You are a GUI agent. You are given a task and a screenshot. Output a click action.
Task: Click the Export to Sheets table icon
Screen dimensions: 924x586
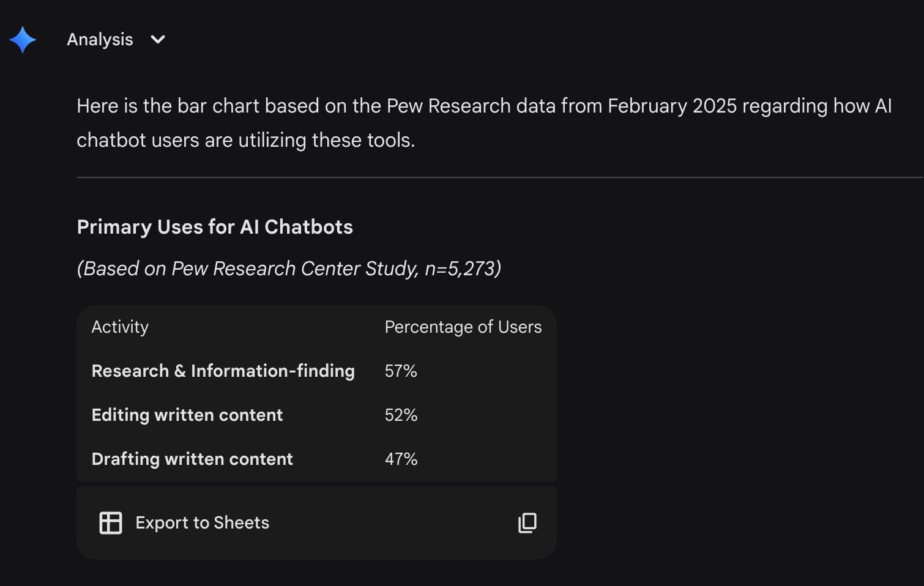pos(111,523)
